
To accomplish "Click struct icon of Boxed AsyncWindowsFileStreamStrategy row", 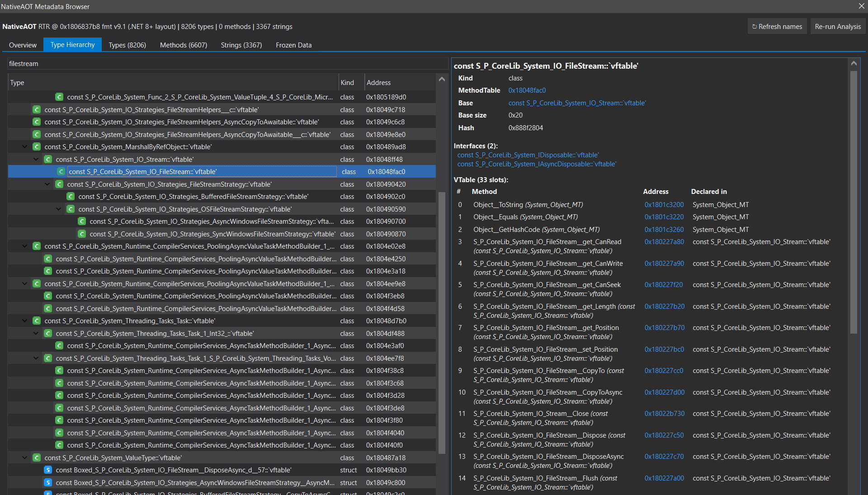I will (48, 483).
